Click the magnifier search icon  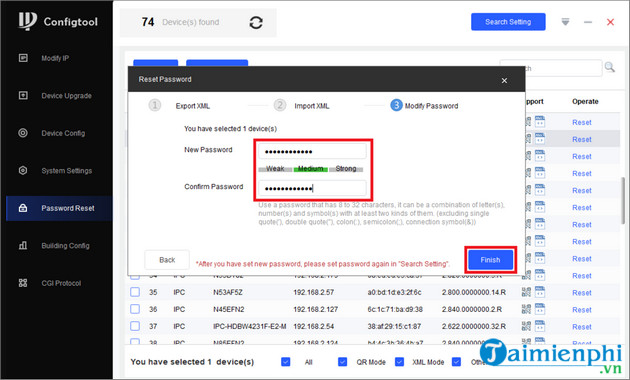[x=610, y=67]
